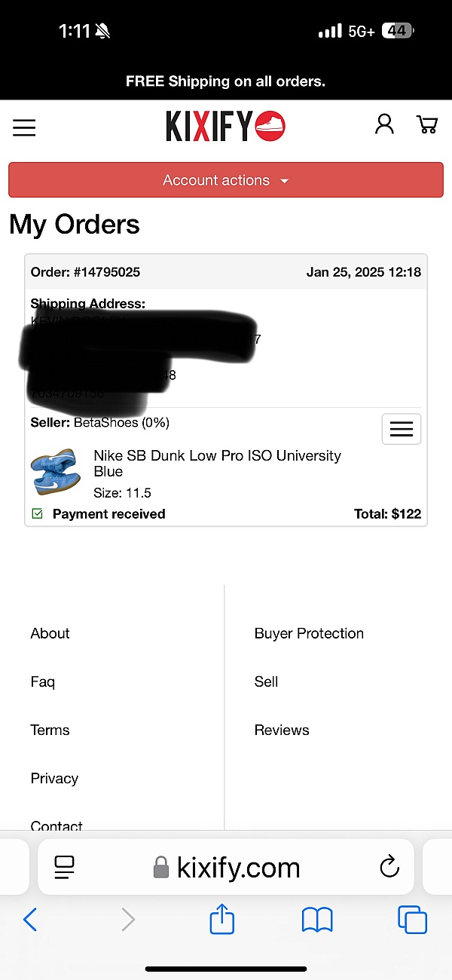The width and height of the screenshot is (452, 980).
Task: Tap the Safari share icon
Action: 222,920
